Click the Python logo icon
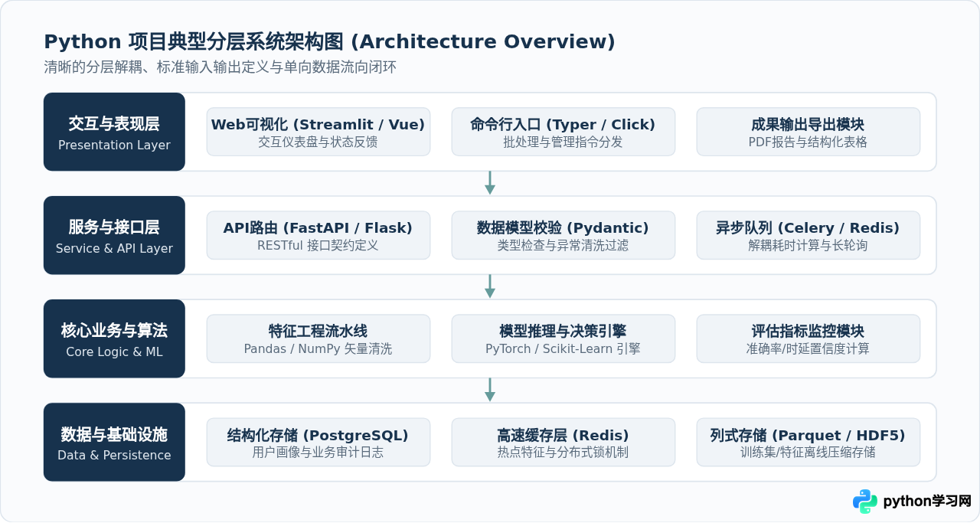Image resolution: width=980 pixels, height=523 pixels. tap(865, 502)
